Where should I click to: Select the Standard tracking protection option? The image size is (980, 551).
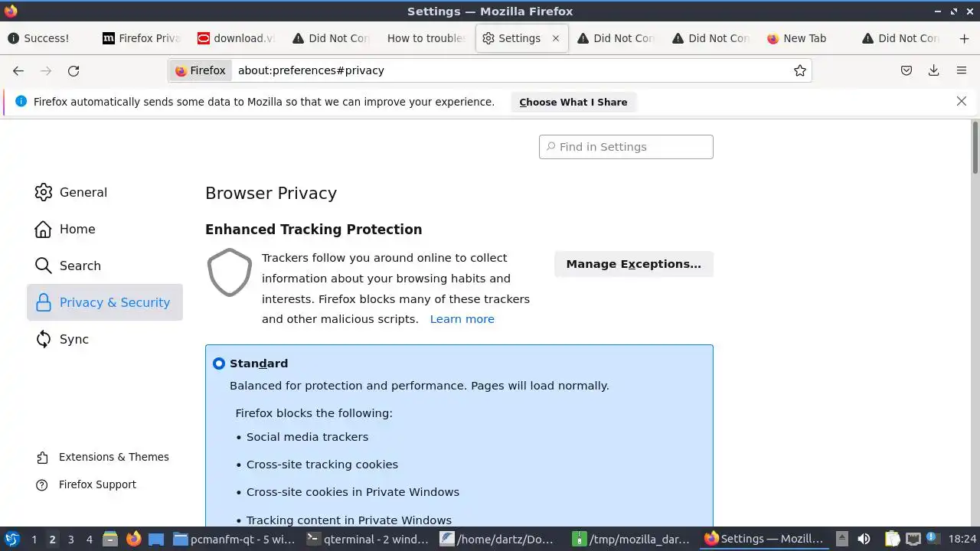point(219,364)
